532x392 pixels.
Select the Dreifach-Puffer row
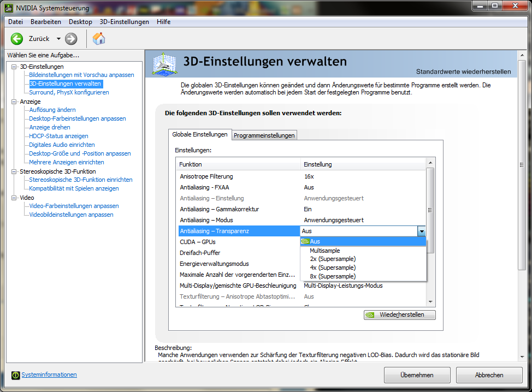(239, 253)
